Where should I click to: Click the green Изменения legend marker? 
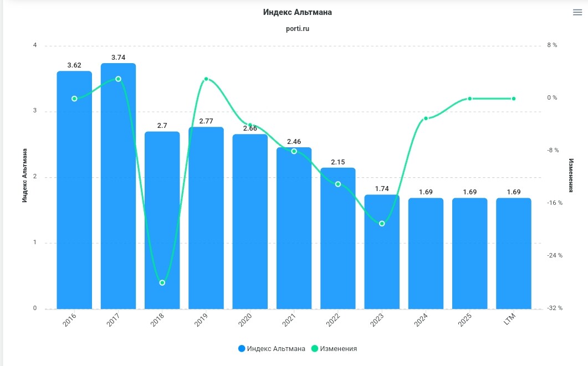[315, 348]
